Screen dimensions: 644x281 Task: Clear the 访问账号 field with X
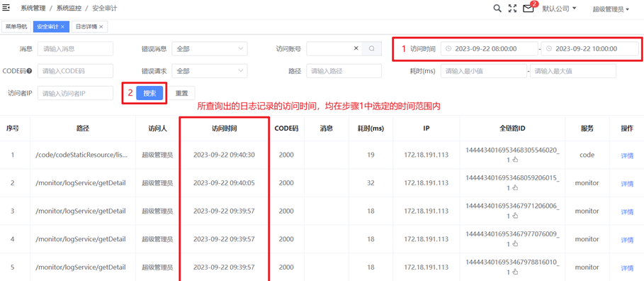356,48
